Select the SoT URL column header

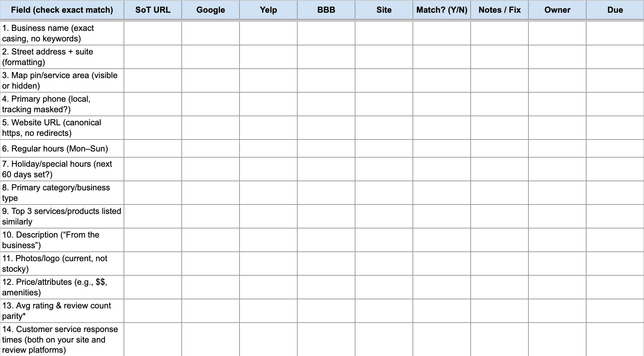click(153, 10)
